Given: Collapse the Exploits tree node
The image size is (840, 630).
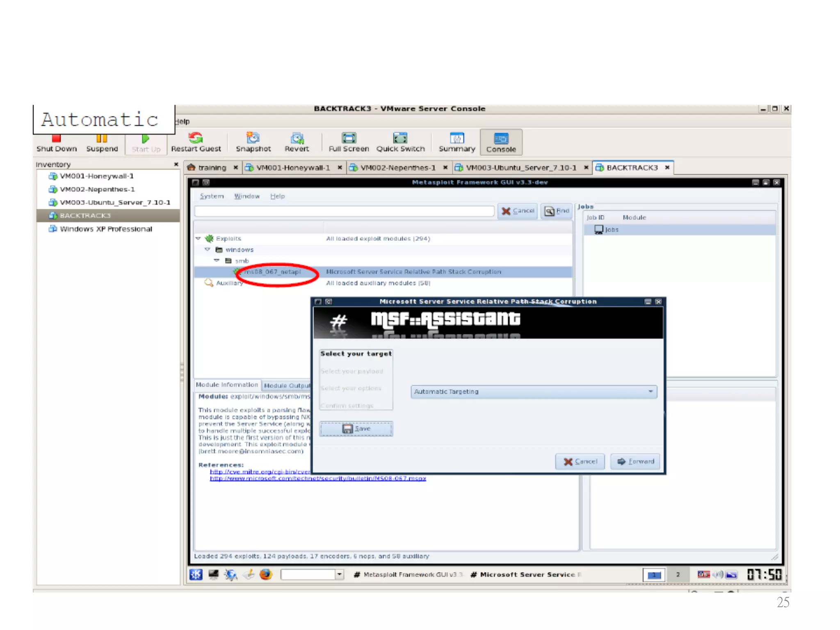Looking at the screenshot, I should [x=199, y=238].
